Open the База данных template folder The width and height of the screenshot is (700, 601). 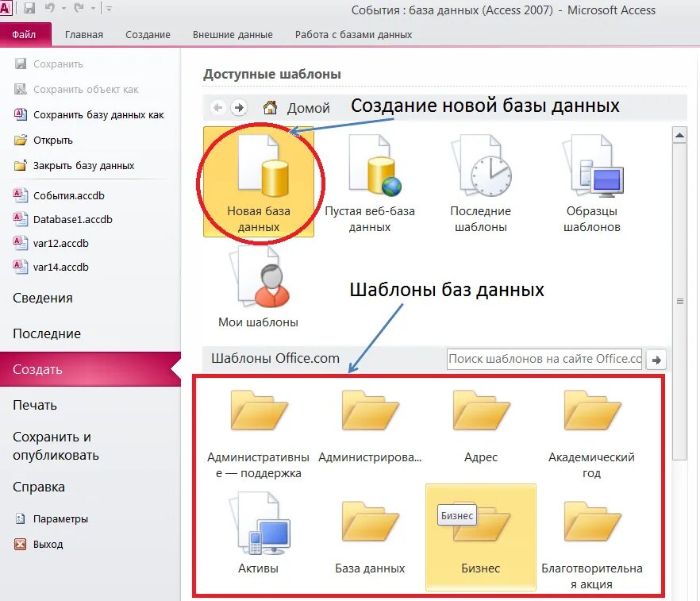tap(370, 536)
